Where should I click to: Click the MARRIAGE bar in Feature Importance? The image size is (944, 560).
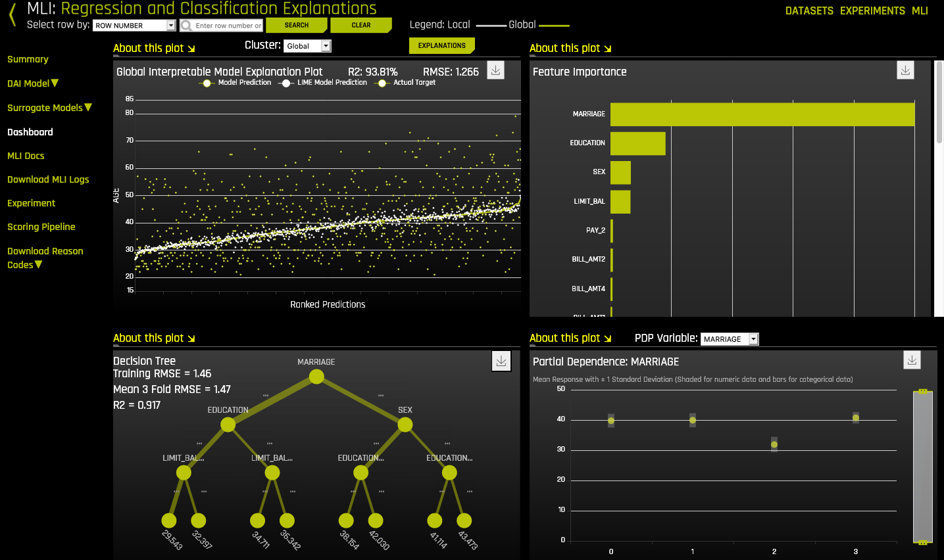pos(762,114)
